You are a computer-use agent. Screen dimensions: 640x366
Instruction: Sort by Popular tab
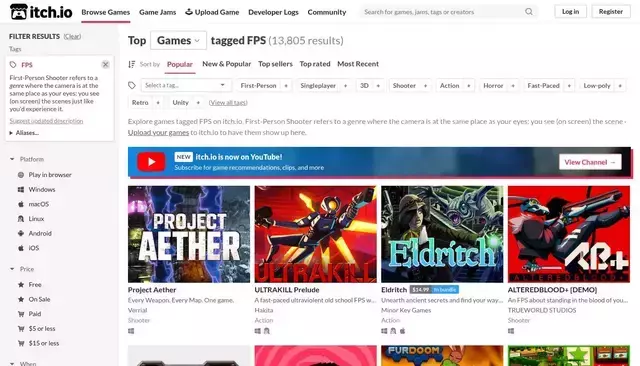click(180, 64)
